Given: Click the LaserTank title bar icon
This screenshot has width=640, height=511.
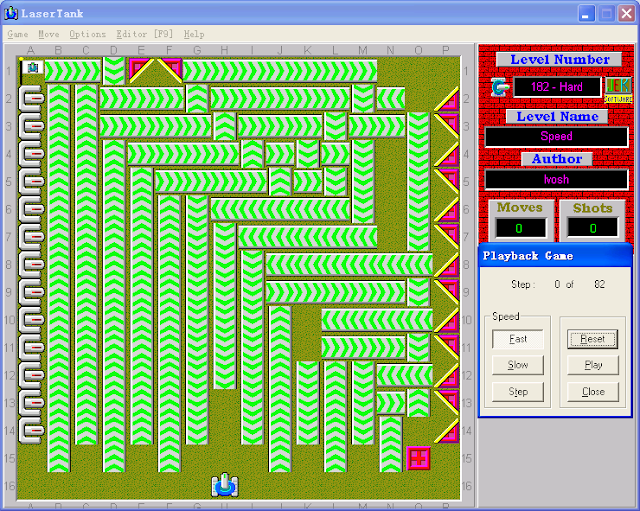Looking at the screenshot, I should pos(11,13).
